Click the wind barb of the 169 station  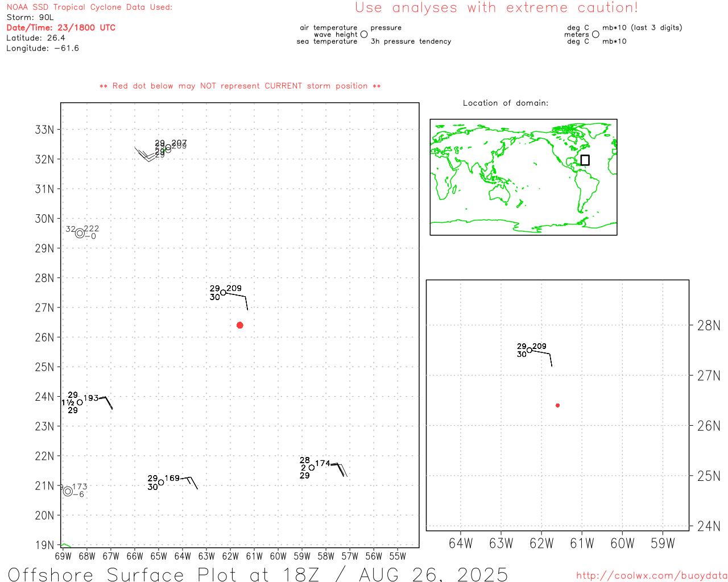point(189,483)
